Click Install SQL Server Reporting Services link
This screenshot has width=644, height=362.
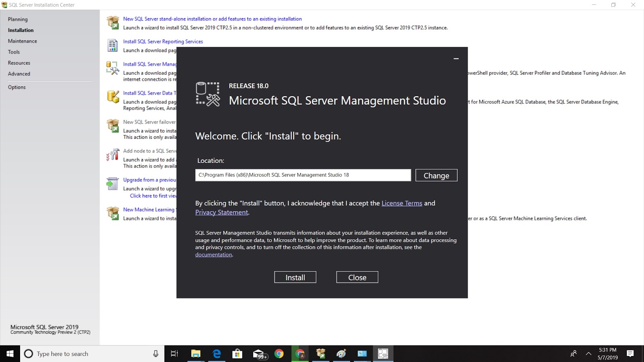point(163,41)
